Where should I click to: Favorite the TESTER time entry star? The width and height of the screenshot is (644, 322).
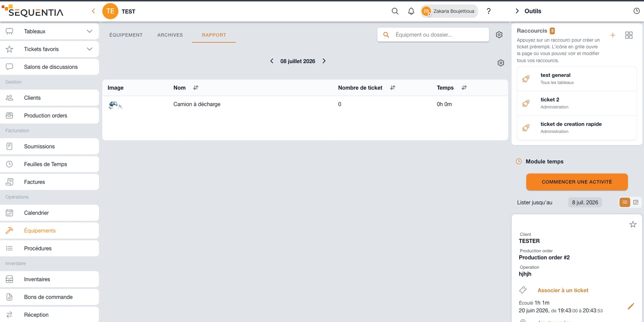[633, 224]
